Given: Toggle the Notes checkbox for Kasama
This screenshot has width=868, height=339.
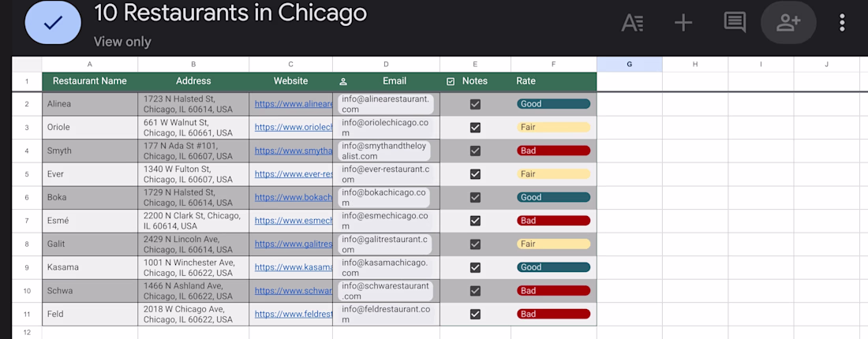Looking at the screenshot, I should click(x=475, y=267).
